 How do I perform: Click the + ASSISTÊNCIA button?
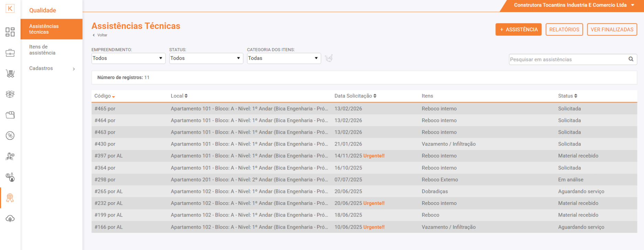click(x=518, y=30)
